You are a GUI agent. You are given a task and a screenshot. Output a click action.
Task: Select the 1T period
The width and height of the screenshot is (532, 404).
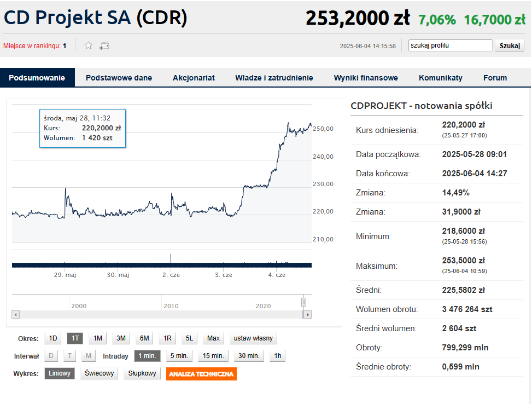coord(75,338)
